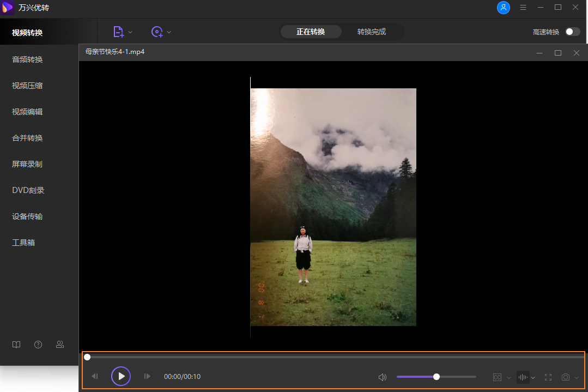Open the subtitle options dropdown arrow

point(509,378)
